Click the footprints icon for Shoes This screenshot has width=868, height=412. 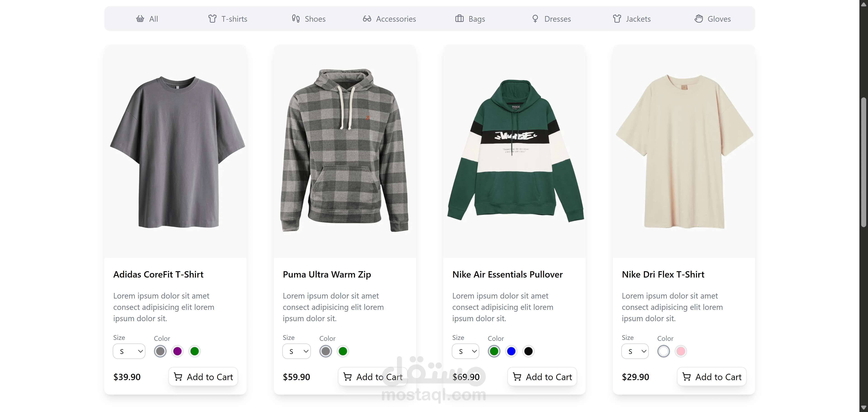coord(296,19)
